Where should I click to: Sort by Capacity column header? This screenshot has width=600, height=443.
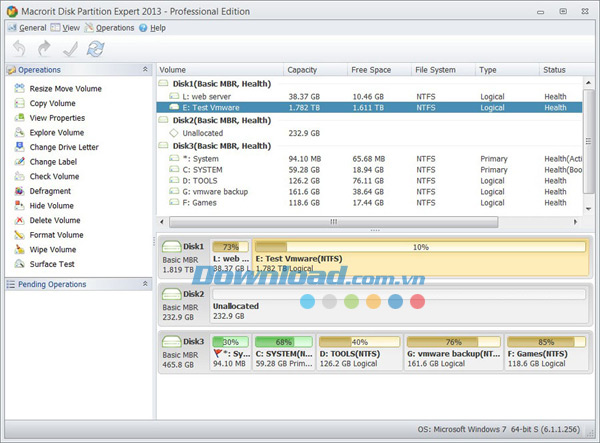(315, 70)
